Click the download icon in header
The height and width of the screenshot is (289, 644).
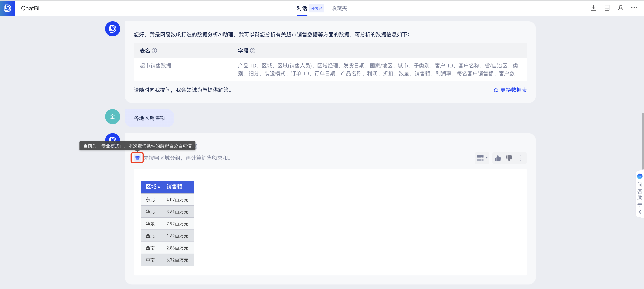[x=593, y=8]
